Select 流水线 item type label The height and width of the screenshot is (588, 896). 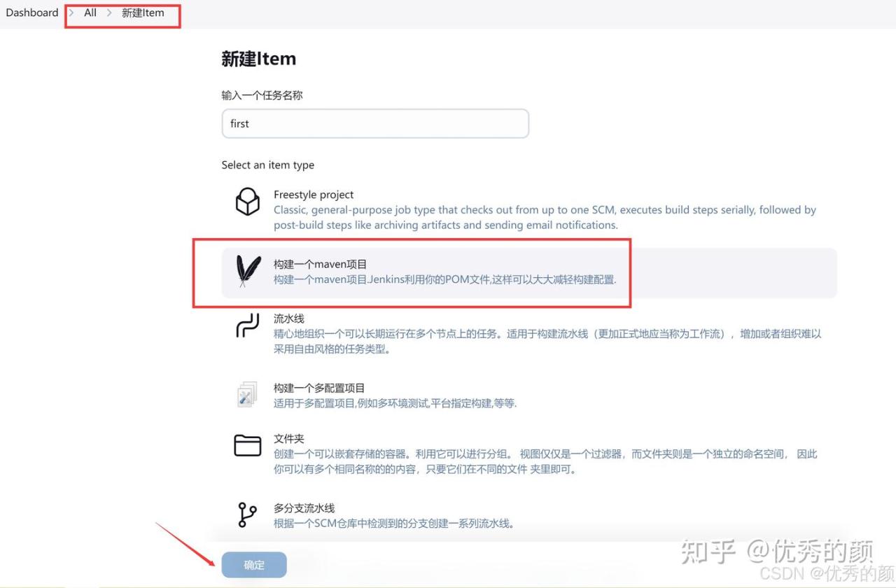[x=289, y=318]
